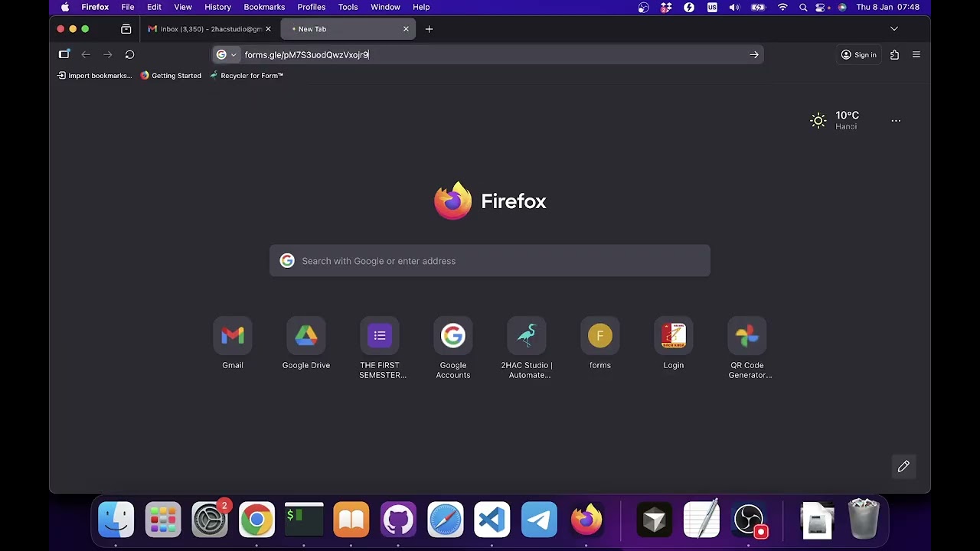Viewport: 980px width, 551px height.
Task: Open the weather widget showing 10°C Hanoi
Action: coord(835,120)
